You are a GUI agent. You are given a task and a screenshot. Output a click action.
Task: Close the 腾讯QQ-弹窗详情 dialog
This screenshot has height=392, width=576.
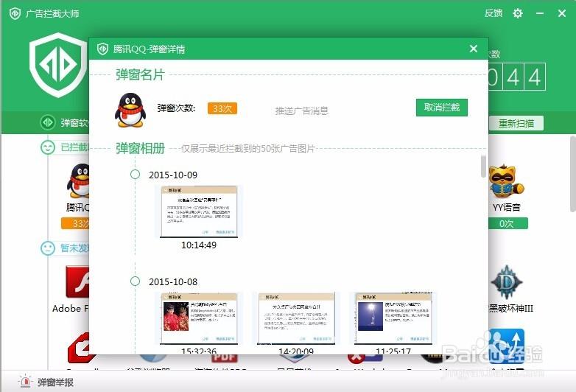(x=474, y=49)
